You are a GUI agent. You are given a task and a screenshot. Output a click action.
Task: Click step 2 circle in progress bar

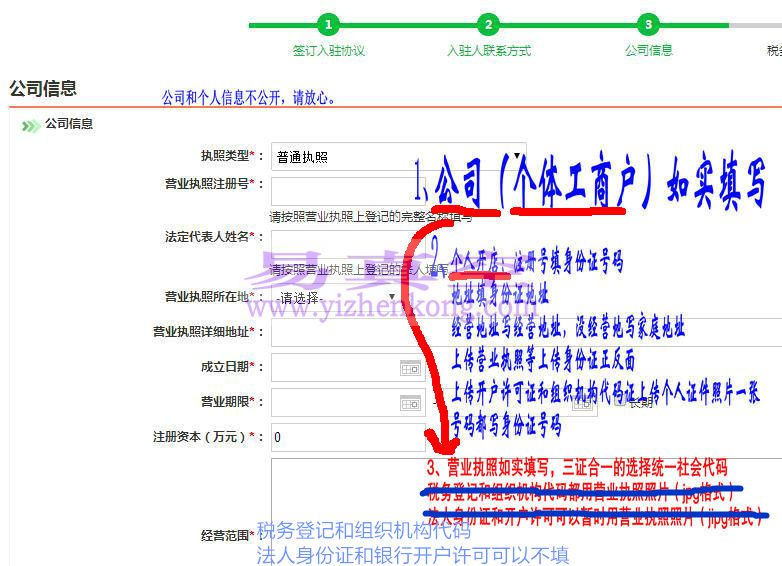(488, 25)
